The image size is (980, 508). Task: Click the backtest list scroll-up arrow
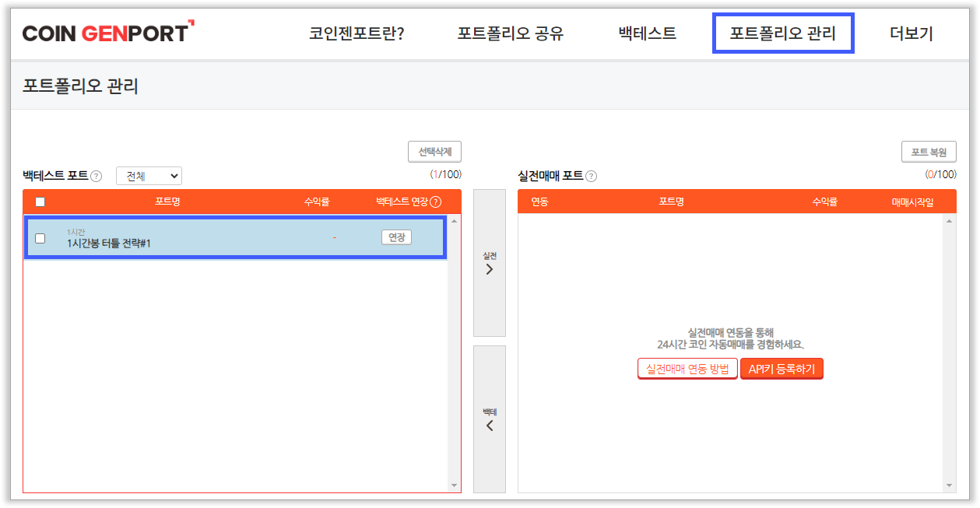tap(455, 221)
